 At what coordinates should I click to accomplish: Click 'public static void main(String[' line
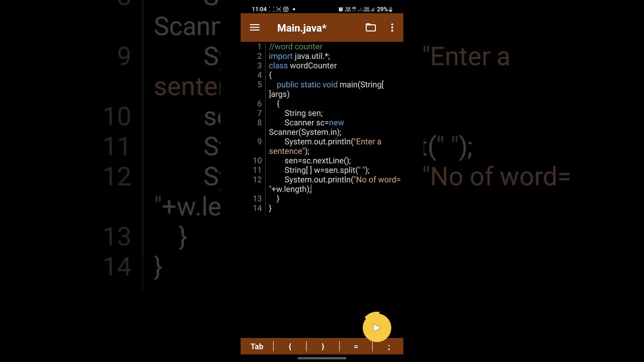coord(330,85)
